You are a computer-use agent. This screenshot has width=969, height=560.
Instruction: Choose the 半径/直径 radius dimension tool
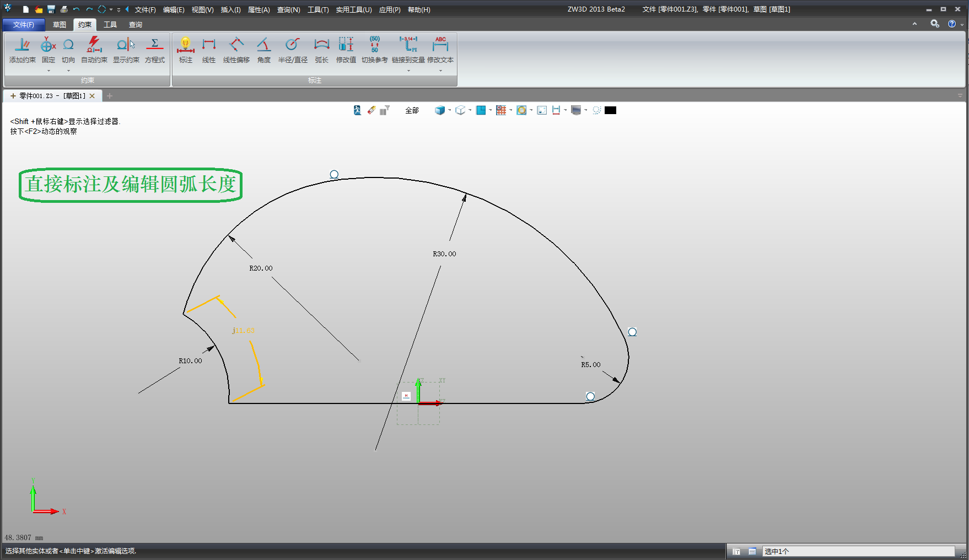click(293, 50)
